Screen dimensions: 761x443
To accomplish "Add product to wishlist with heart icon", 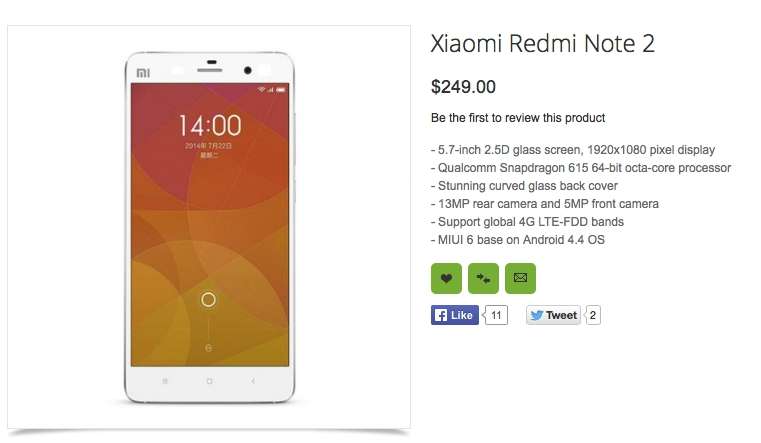I will click(x=446, y=278).
